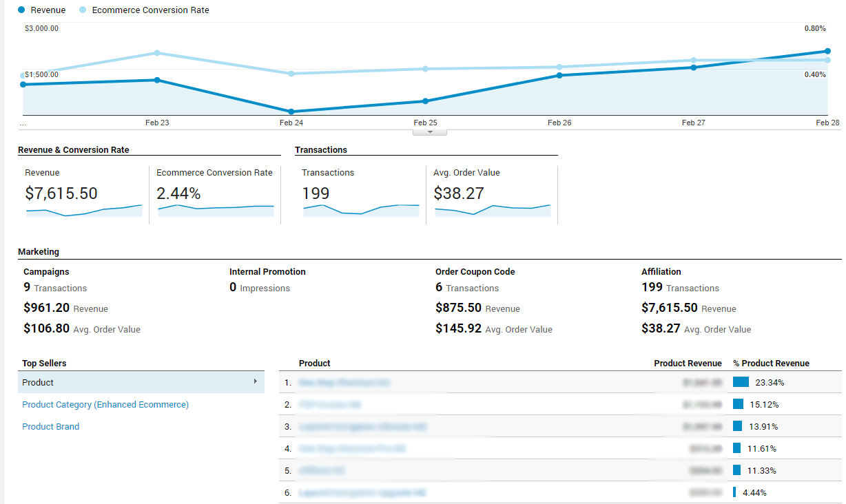
Task: Click the Transactions sparkline chart
Action: click(x=361, y=211)
